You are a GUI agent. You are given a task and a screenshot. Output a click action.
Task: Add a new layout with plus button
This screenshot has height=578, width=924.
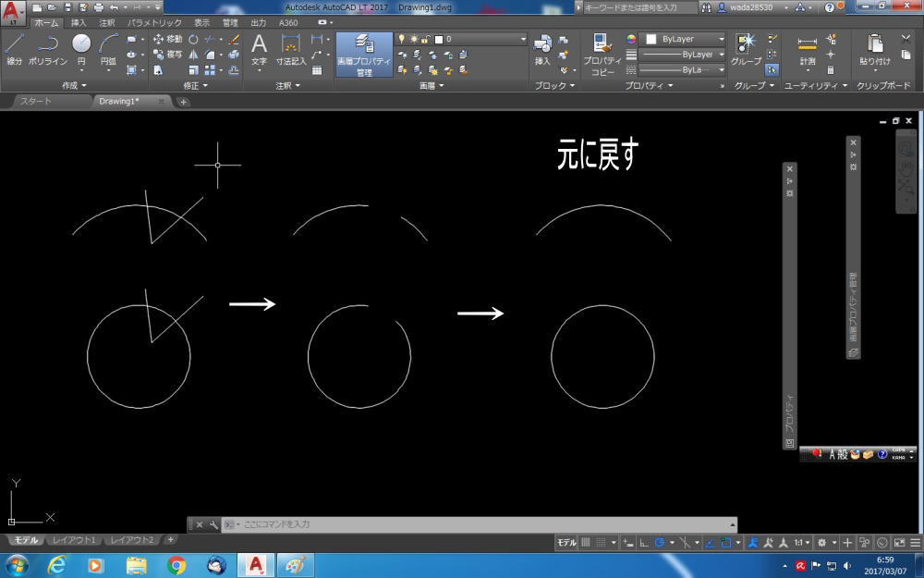click(170, 540)
